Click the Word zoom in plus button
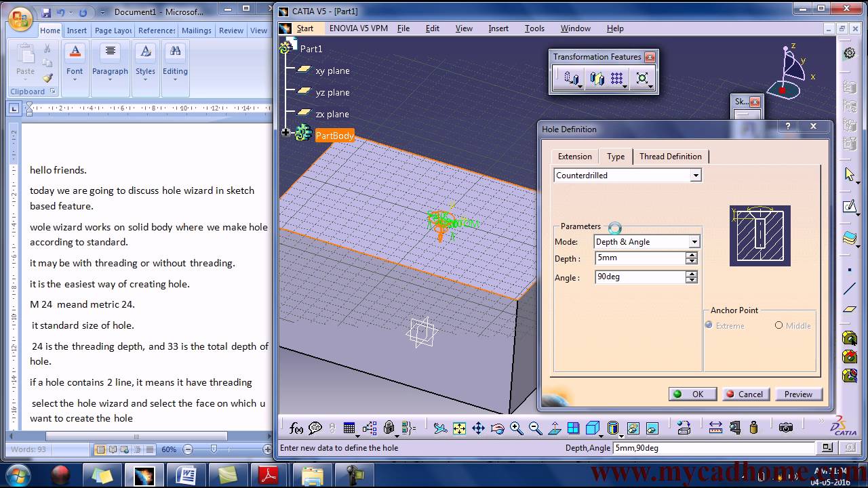The height and width of the screenshot is (488, 868). point(267,449)
